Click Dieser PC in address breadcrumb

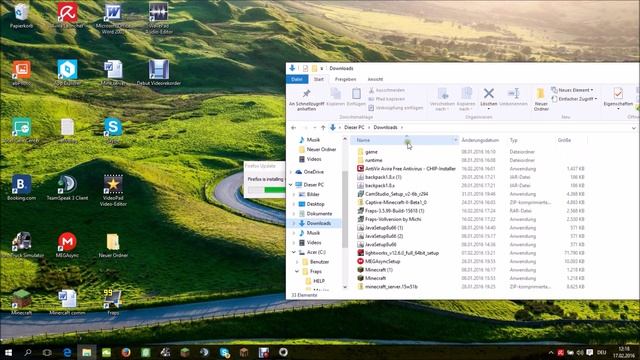coord(354,127)
